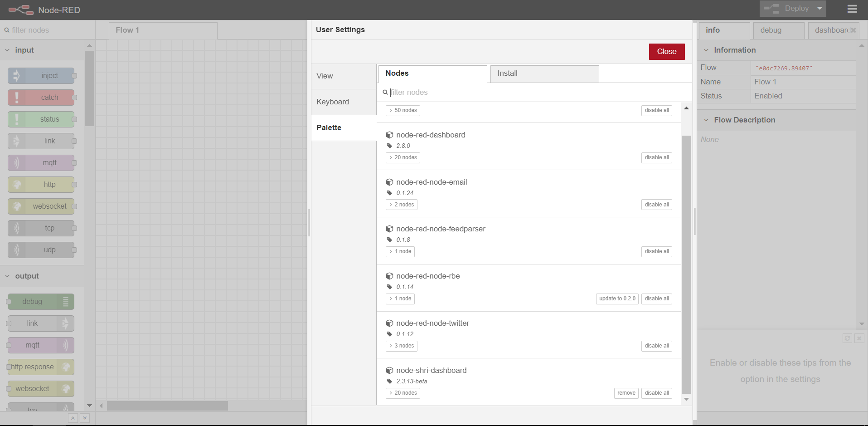The image size is (868, 426).
Task: Select the output link node in palette
Action: pos(41,323)
